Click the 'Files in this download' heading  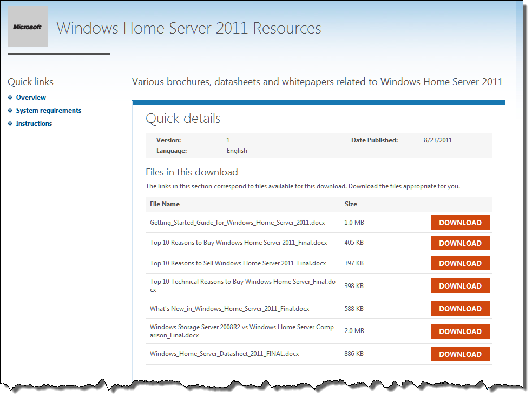192,172
